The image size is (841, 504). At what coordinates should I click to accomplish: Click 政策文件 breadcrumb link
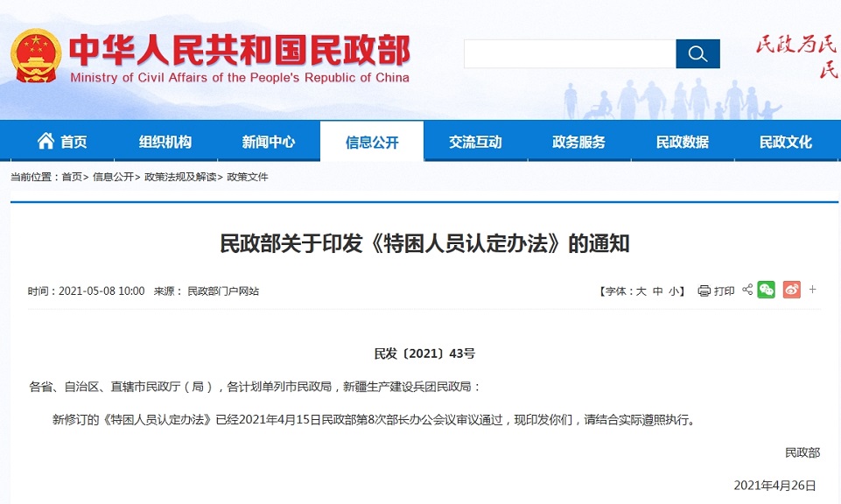click(x=248, y=177)
